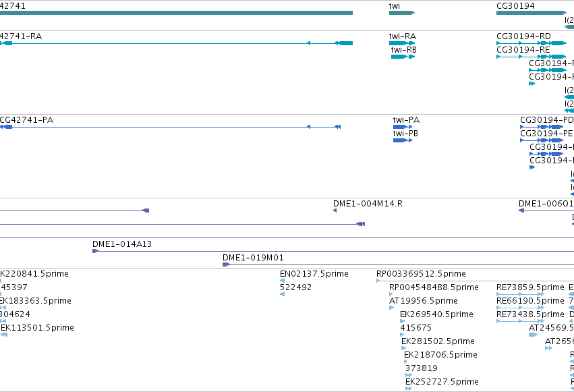Select the CG30194 gene bar
This screenshot has width=574, height=392.
click(532, 13)
